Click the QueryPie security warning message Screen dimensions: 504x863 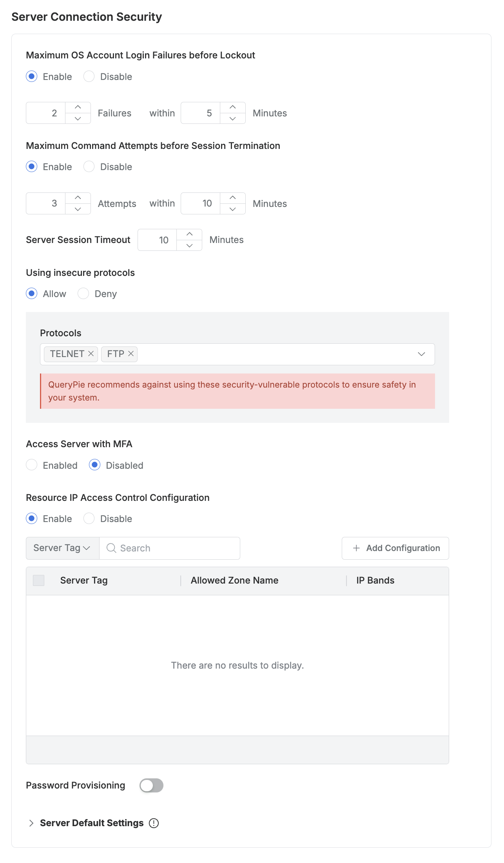point(237,391)
